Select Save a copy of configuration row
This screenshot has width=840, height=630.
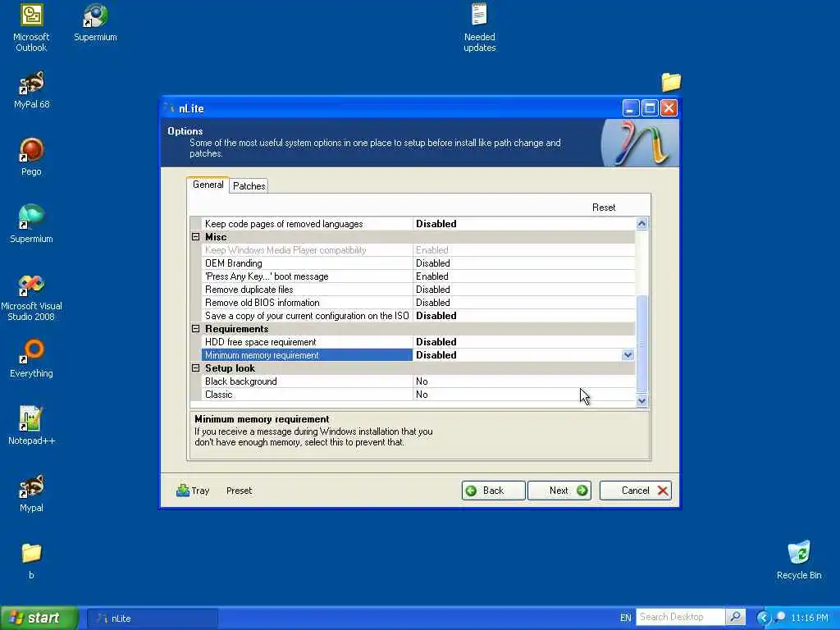pyautogui.click(x=418, y=316)
